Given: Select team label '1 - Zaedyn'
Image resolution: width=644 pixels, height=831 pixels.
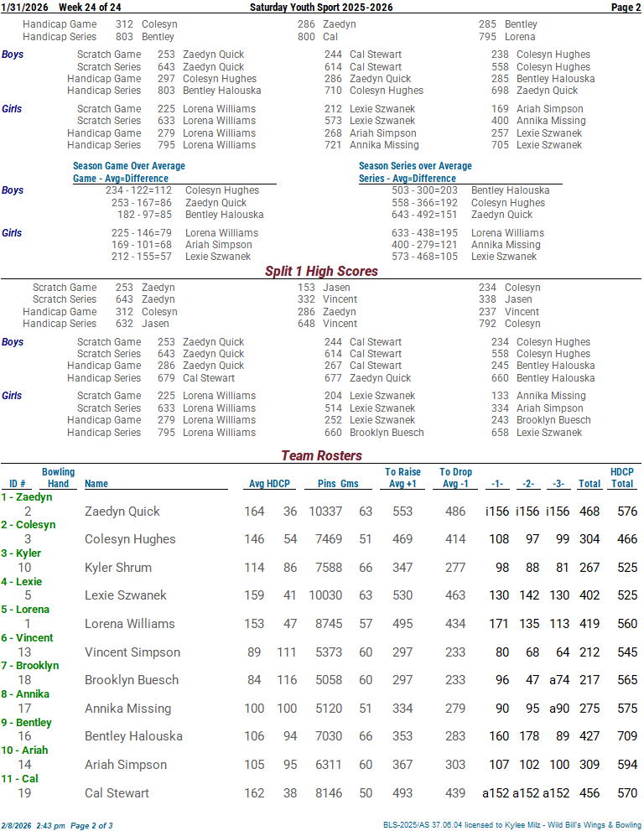Looking at the screenshot, I should (x=27, y=497).
